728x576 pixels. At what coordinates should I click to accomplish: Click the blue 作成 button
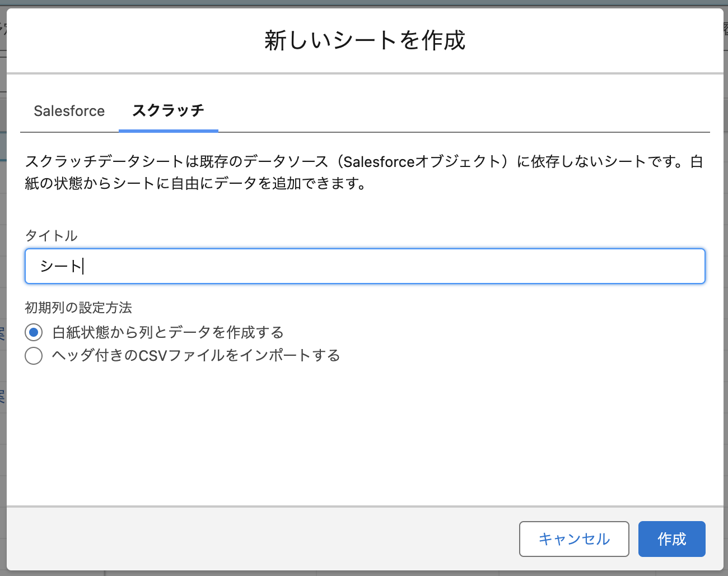671,539
